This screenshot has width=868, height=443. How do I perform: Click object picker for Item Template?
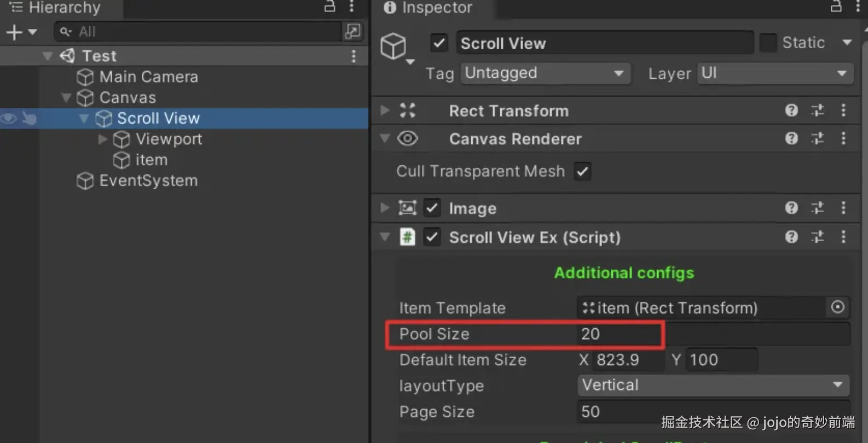(x=837, y=307)
